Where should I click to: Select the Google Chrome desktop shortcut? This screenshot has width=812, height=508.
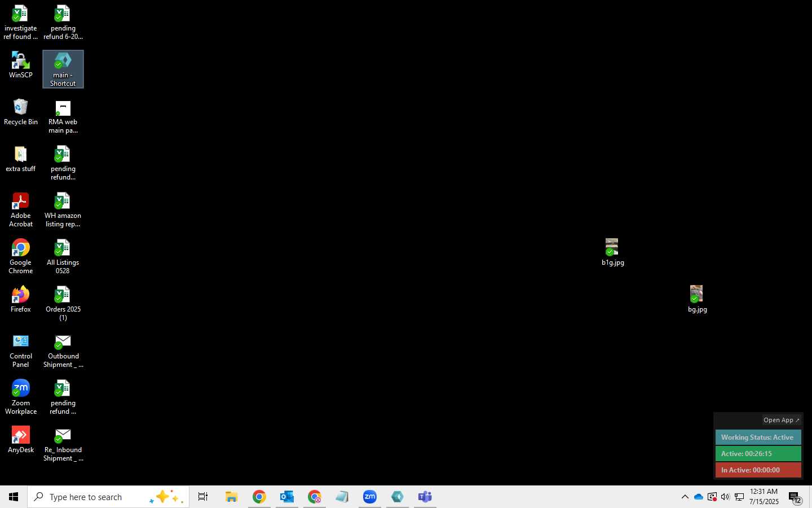click(20, 257)
